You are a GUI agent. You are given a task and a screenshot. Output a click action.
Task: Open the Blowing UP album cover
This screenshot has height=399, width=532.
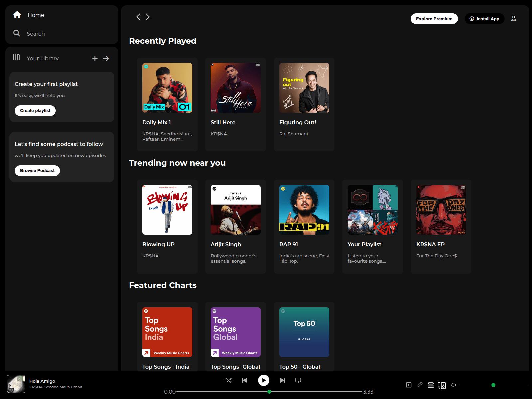(167, 210)
